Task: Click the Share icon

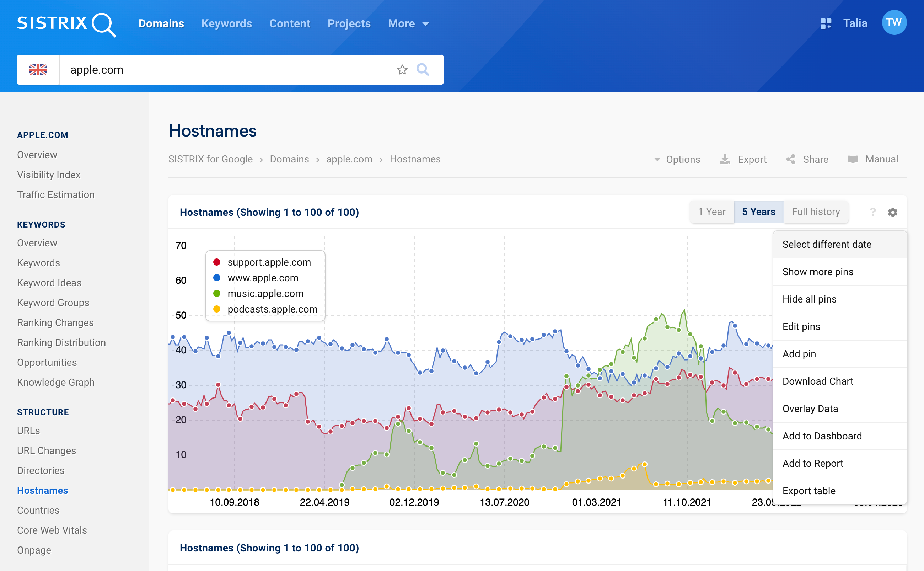Action: pos(791,159)
